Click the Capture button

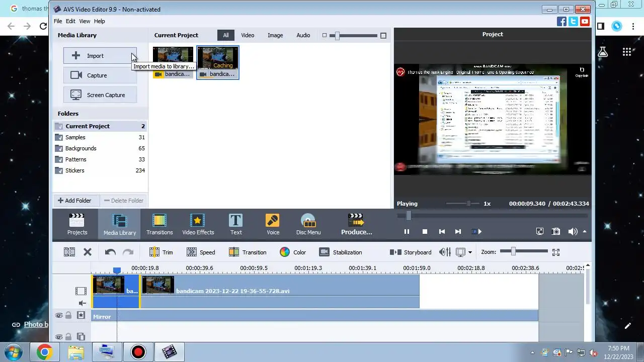coord(100,75)
